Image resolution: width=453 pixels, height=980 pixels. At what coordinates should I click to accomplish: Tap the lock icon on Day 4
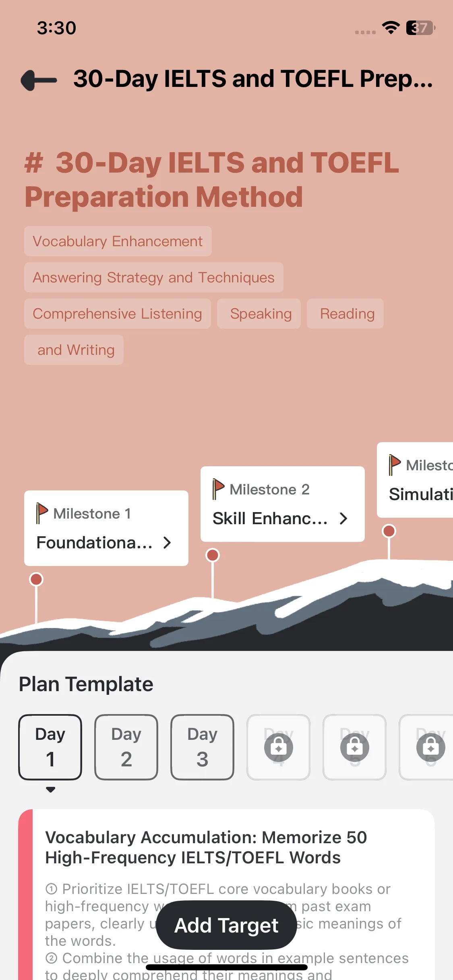point(278,747)
